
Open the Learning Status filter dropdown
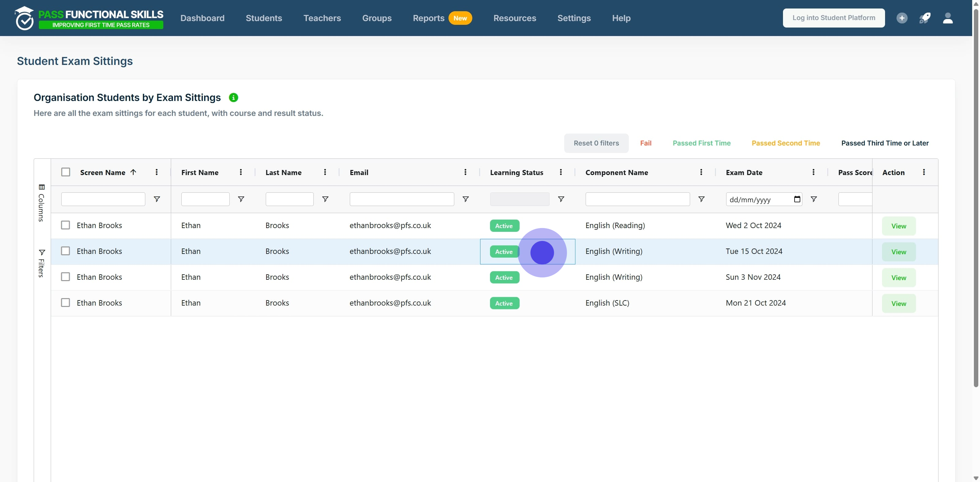[519, 199]
